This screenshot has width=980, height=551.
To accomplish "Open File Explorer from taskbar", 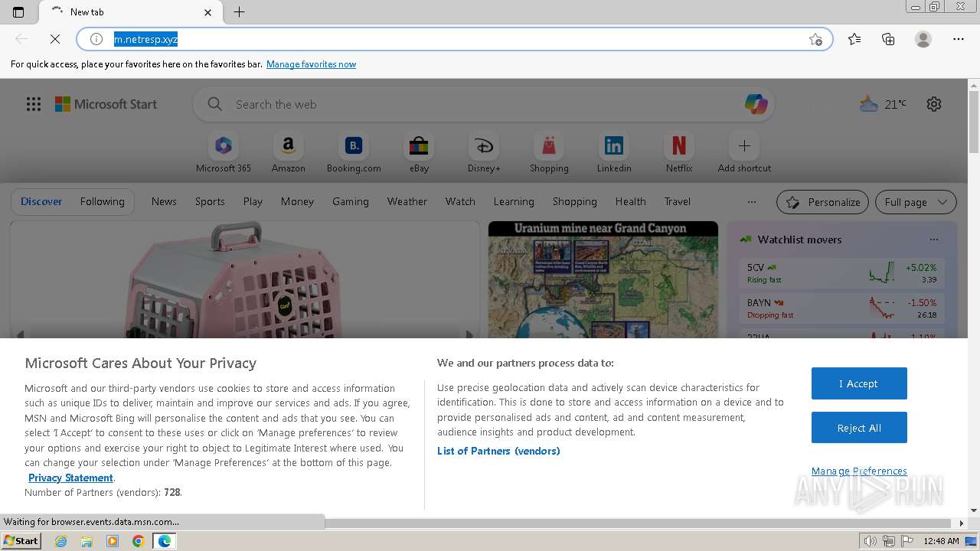I will pos(87,541).
